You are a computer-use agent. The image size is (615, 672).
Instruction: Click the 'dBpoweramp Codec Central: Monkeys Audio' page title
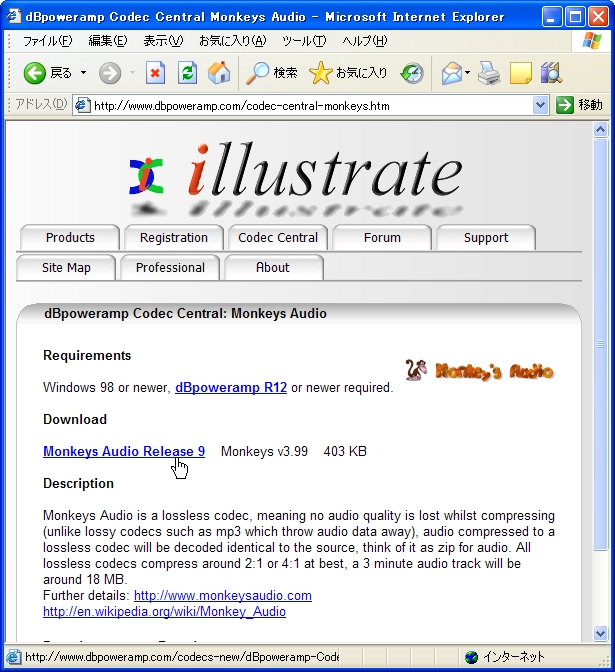185,313
